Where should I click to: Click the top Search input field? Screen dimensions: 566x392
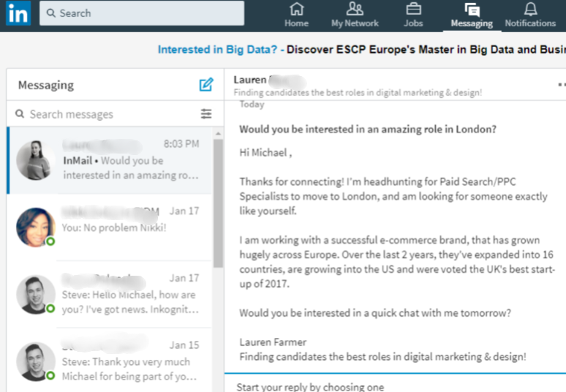pos(146,13)
